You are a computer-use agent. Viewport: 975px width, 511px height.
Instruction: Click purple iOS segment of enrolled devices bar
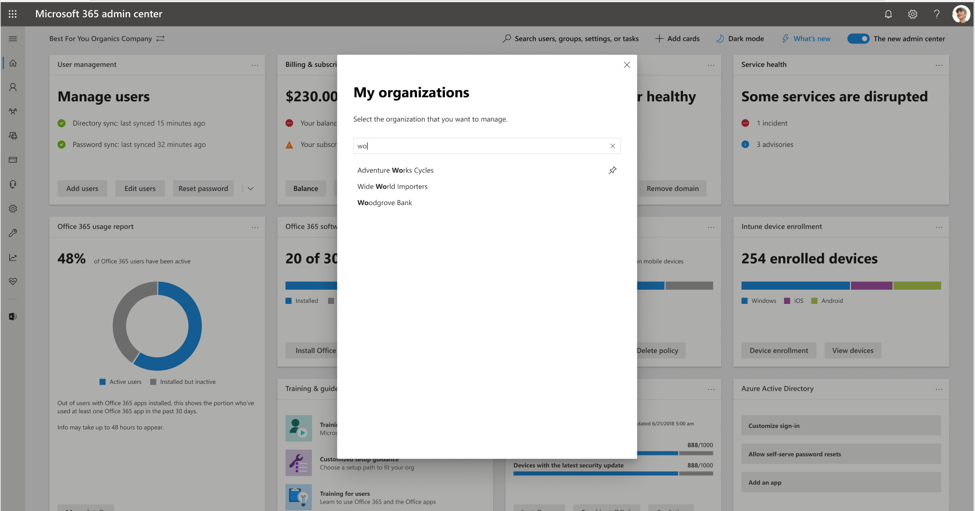tap(872, 286)
